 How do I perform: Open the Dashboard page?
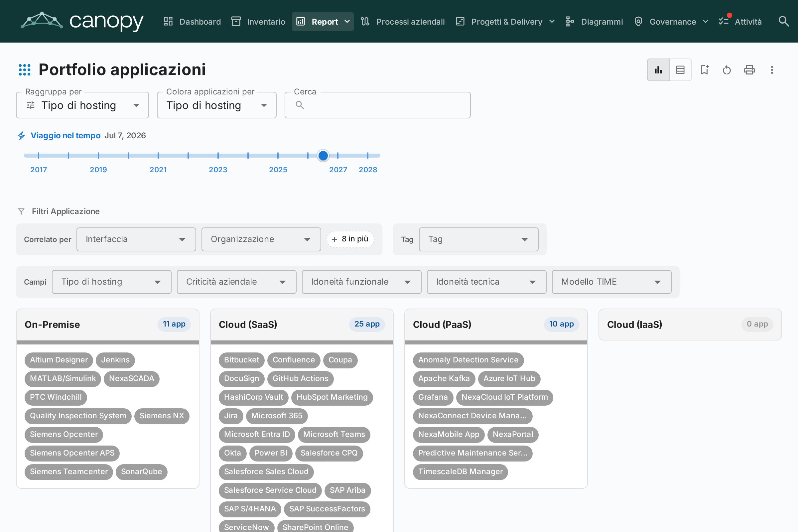(x=193, y=21)
